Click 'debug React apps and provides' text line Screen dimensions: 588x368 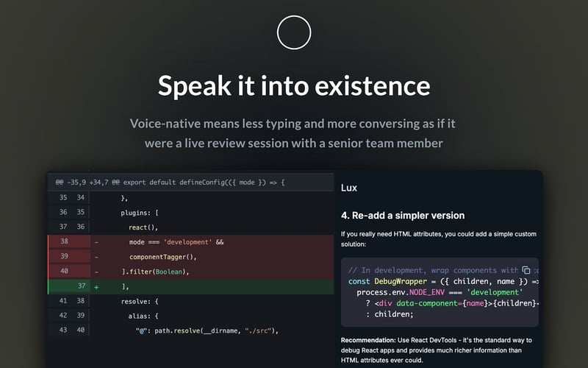click(431, 350)
